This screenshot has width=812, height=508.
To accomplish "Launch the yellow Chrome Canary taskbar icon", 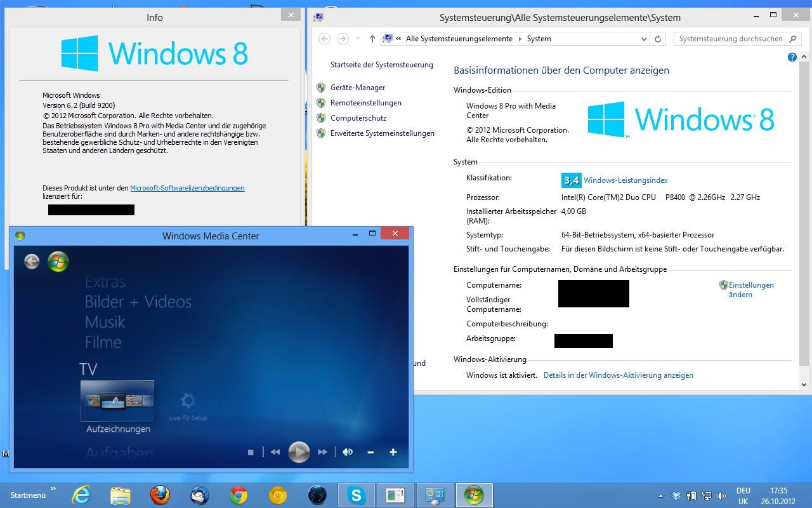I will 278,495.
